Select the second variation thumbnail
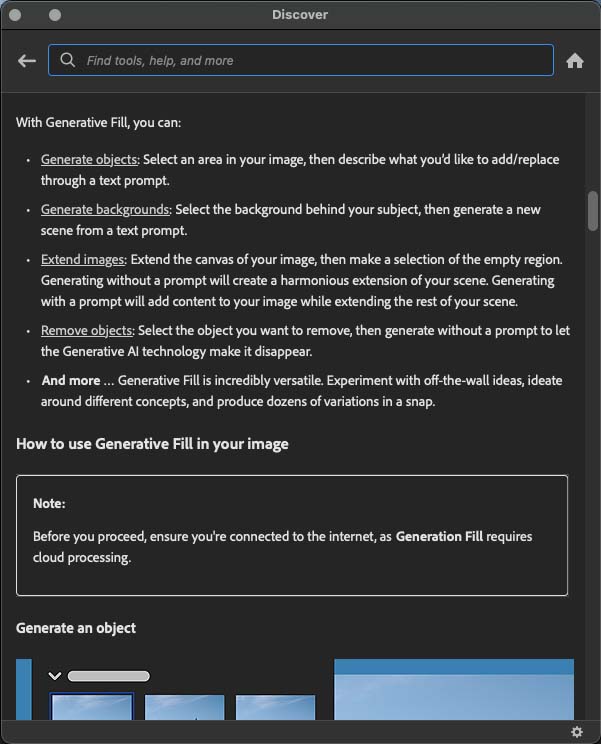This screenshot has width=601, height=744. tap(184, 707)
